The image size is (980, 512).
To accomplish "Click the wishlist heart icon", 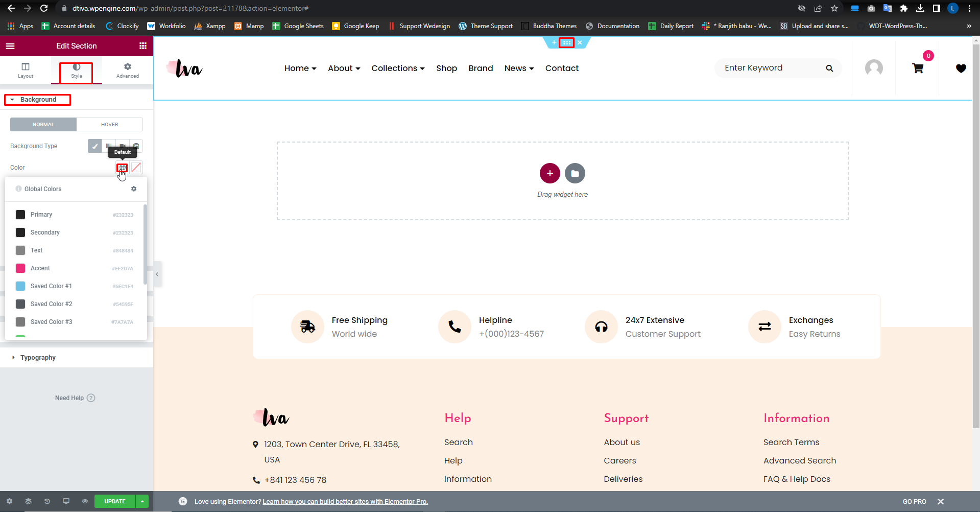I will click(961, 68).
